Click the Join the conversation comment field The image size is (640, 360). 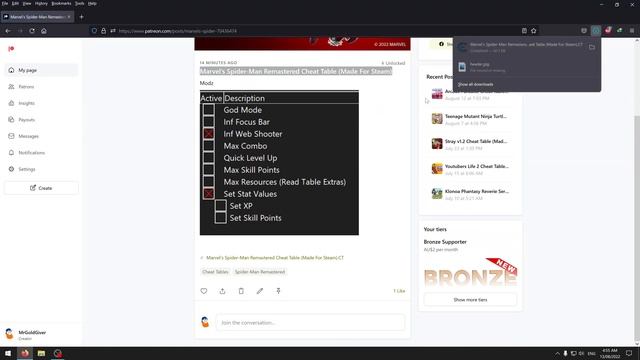pos(310,322)
